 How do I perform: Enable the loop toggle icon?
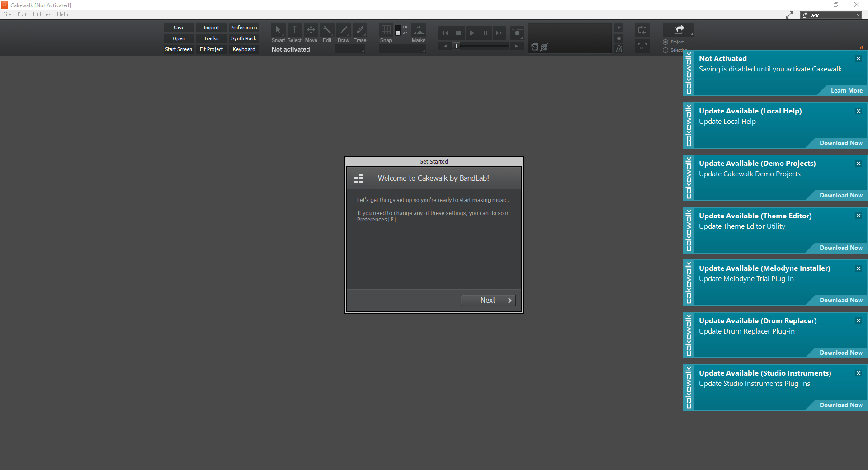click(x=642, y=30)
